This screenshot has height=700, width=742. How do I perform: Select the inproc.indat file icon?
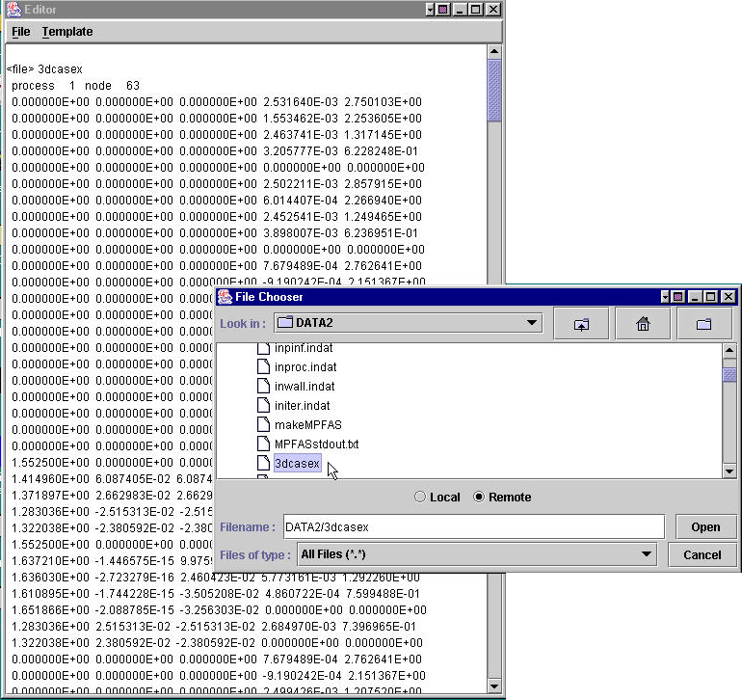(x=264, y=367)
